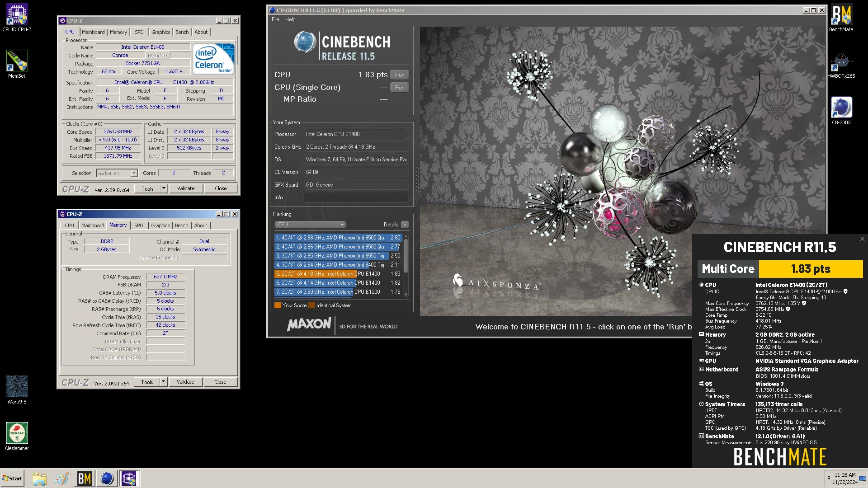The height and width of the screenshot is (488, 868).
Task: Click Close button in lower CPU-Z window
Action: click(220, 382)
